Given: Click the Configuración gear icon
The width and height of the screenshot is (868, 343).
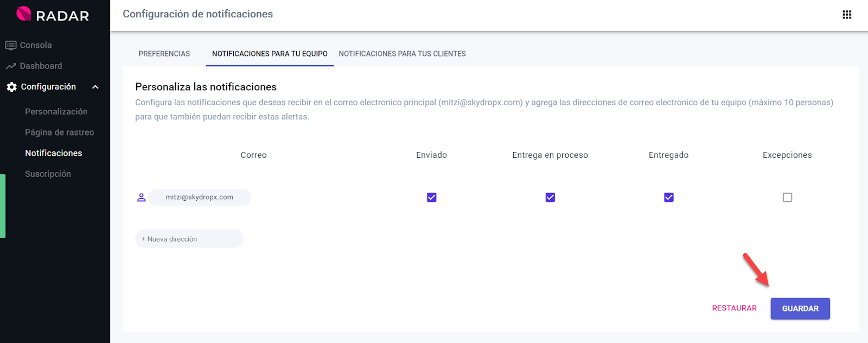Looking at the screenshot, I should 11,87.
